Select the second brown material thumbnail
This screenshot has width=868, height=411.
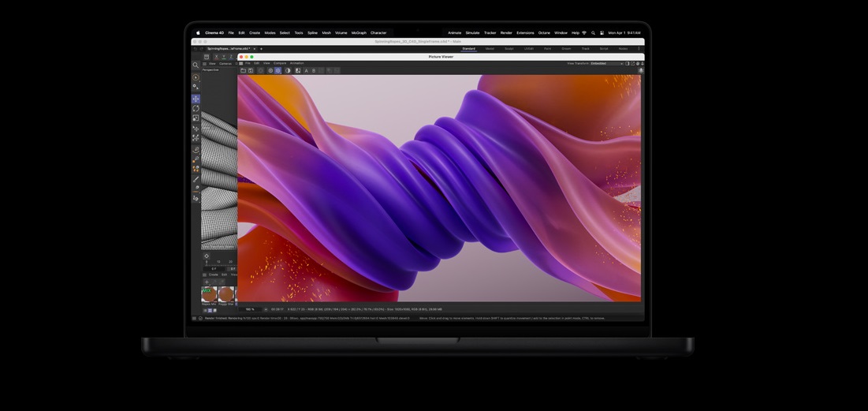point(225,294)
